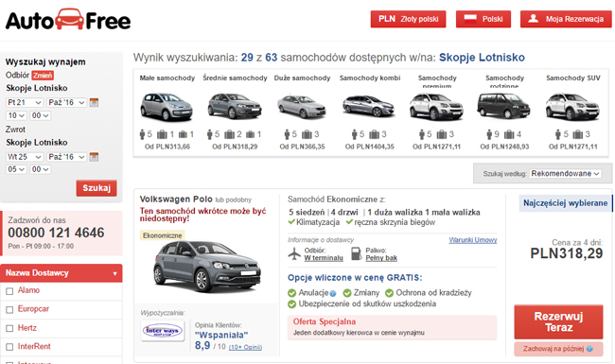Select the Samochody SUV category tab
The image size is (615, 364).
coord(573,78)
